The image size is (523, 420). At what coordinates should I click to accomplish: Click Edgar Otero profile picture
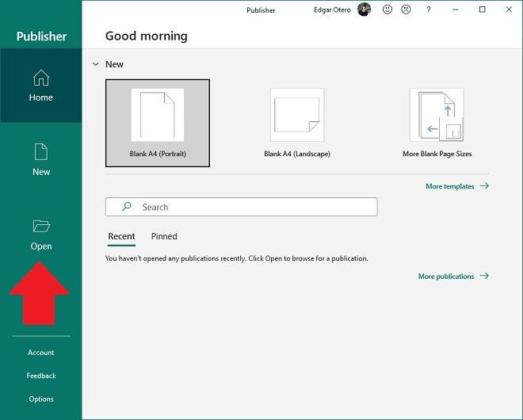(364, 10)
